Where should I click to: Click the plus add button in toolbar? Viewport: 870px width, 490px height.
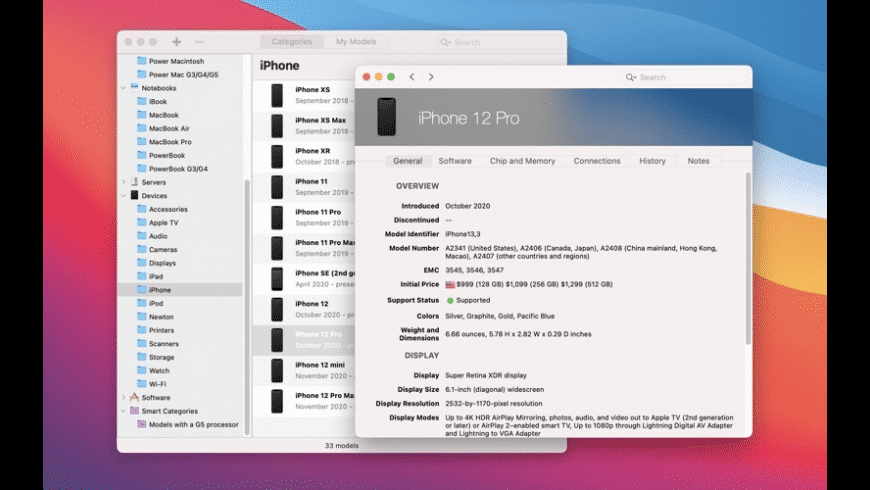pyautogui.click(x=177, y=42)
